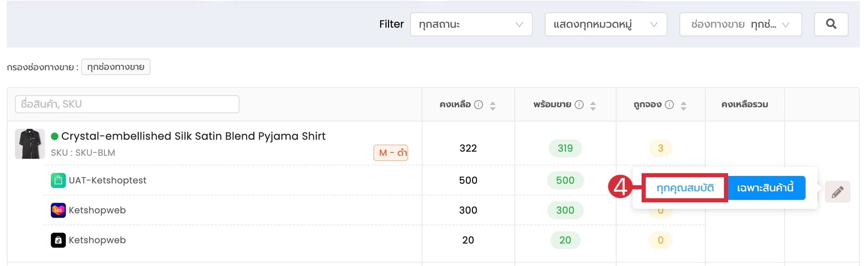Sort by พร้อมขาย column arrows
The image size is (868, 266).
(593, 106)
